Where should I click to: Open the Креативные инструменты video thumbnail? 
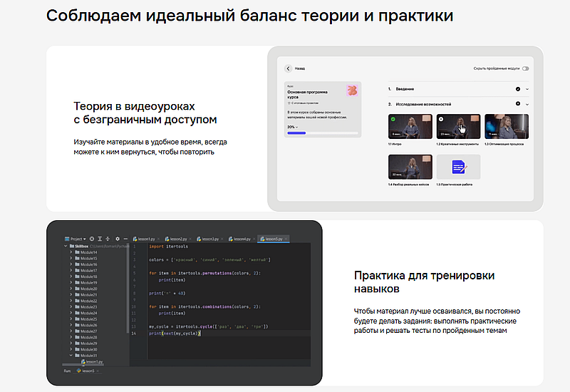(x=457, y=126)
